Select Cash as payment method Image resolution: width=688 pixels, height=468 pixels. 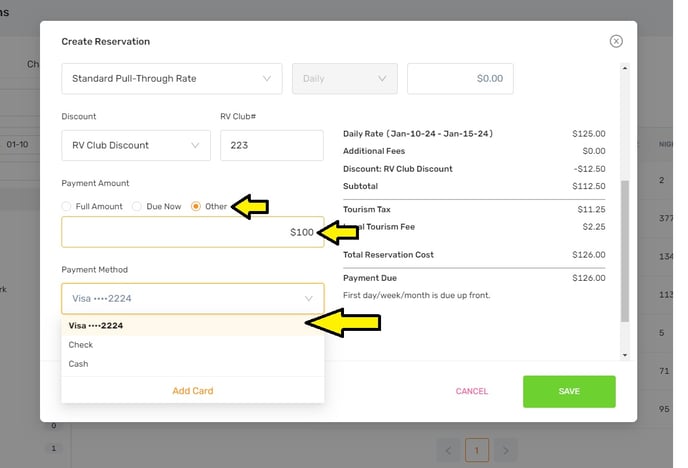(79, 364)
